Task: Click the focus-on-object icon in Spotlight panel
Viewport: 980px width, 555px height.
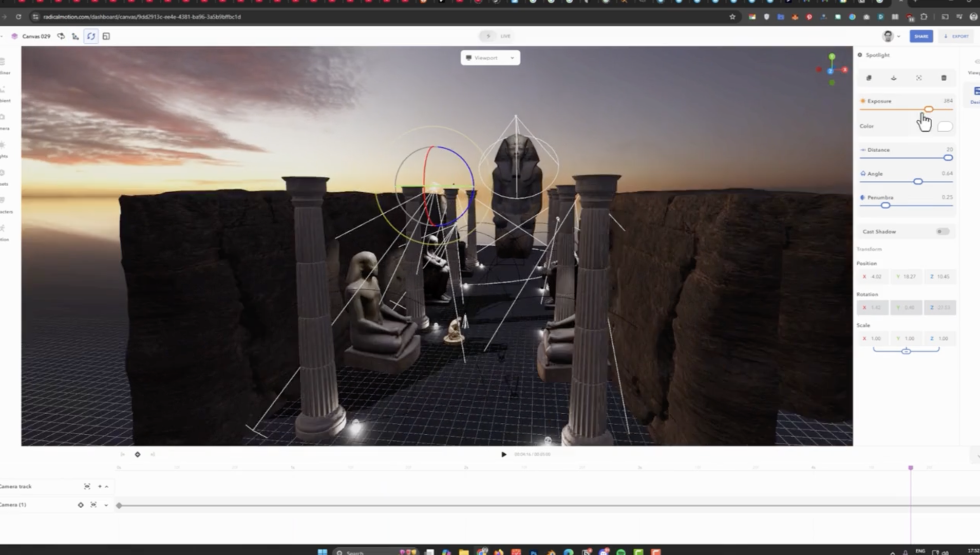Action: pyautogui.click(x=919, y=78)
